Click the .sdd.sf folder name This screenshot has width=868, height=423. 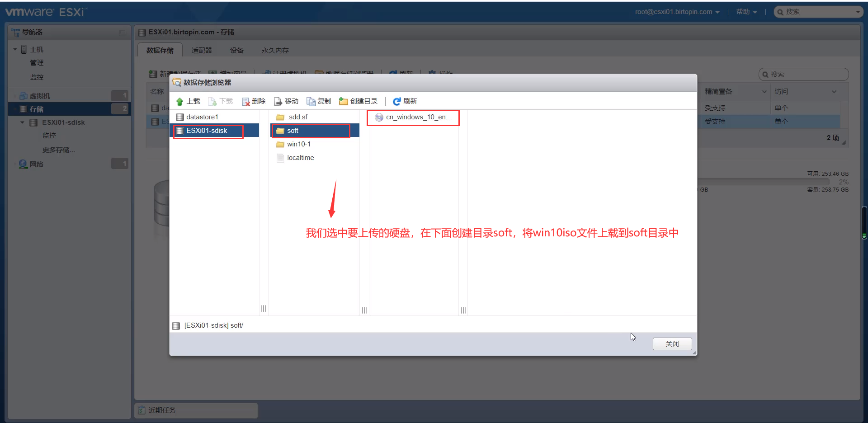(x=297, y=117)
